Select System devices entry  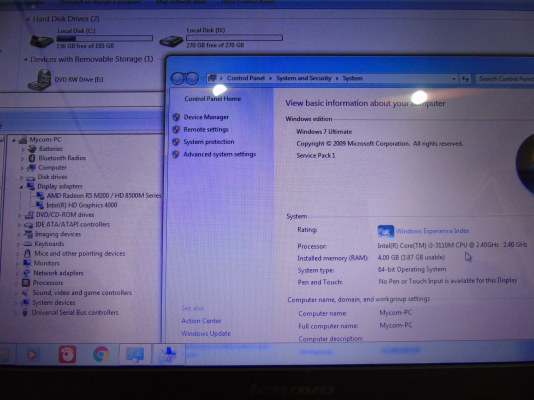(53, 303)
